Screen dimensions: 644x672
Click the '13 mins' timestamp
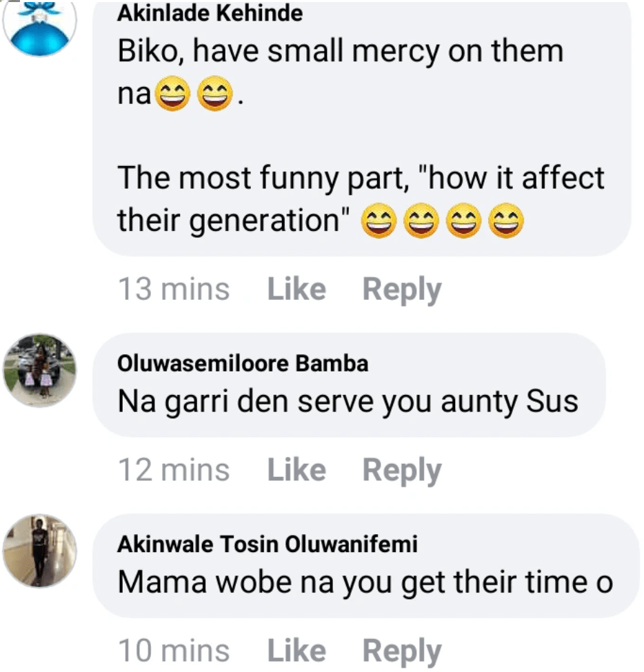[x=174, y=289]
